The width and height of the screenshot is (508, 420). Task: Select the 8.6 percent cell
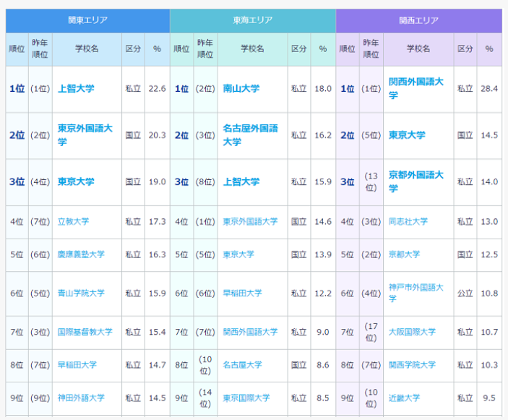click(323, 365)
